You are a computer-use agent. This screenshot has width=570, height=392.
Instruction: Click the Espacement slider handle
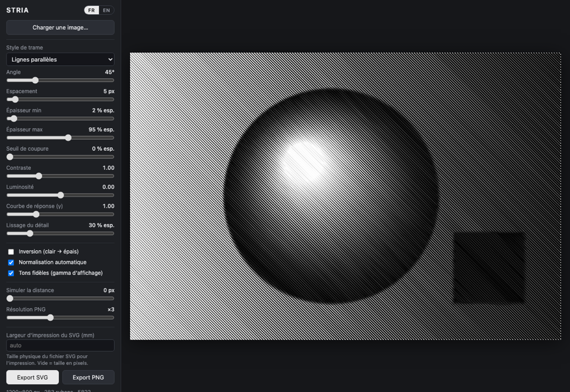pyautogui.click(x=15, y=99)
